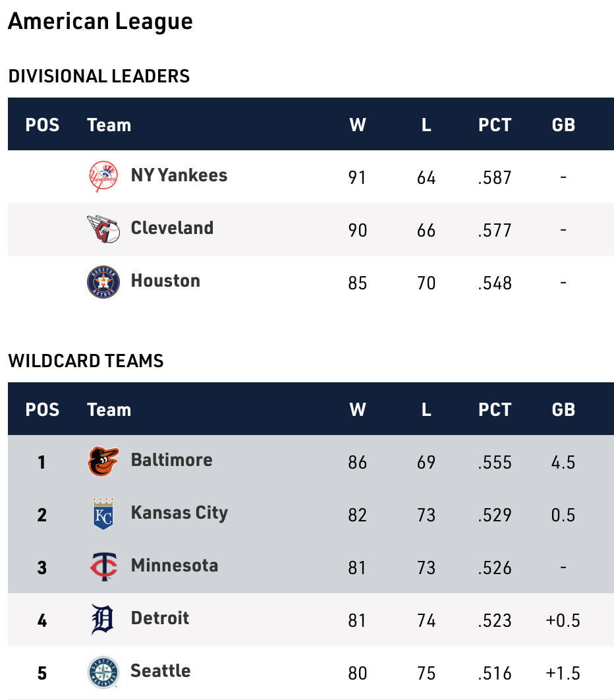Select the Minnesota Twins logo
Screen dimensions: 614x700
tap(103, 567)
